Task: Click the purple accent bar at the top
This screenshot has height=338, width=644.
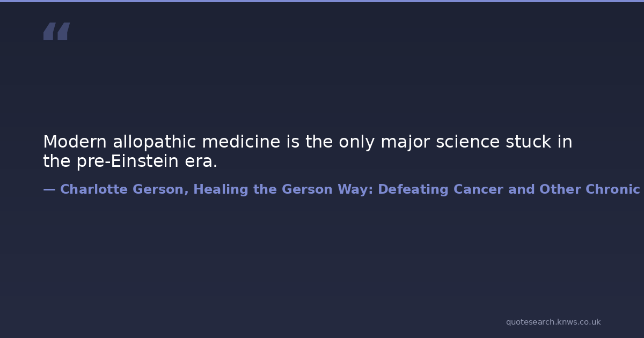Action: (x=322, y=1)
